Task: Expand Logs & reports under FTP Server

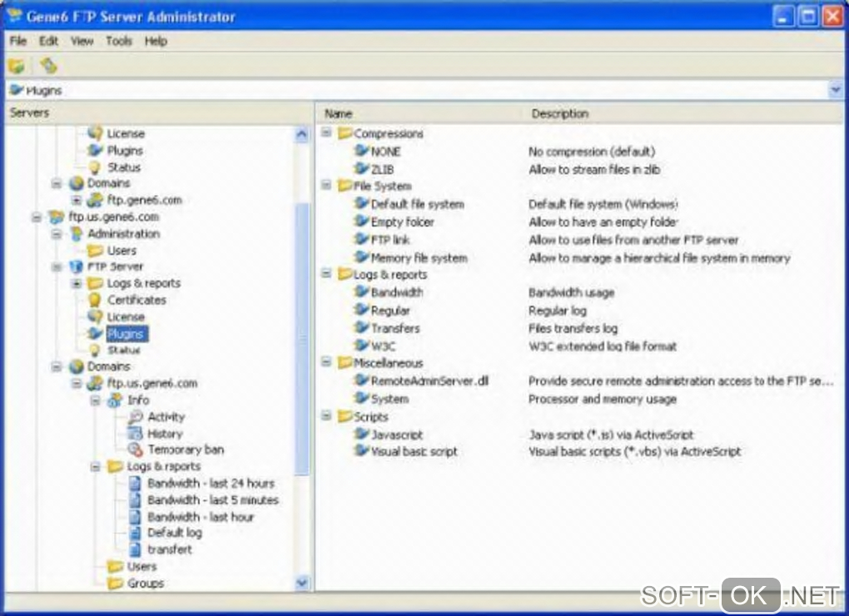Action: coord(77,283)
